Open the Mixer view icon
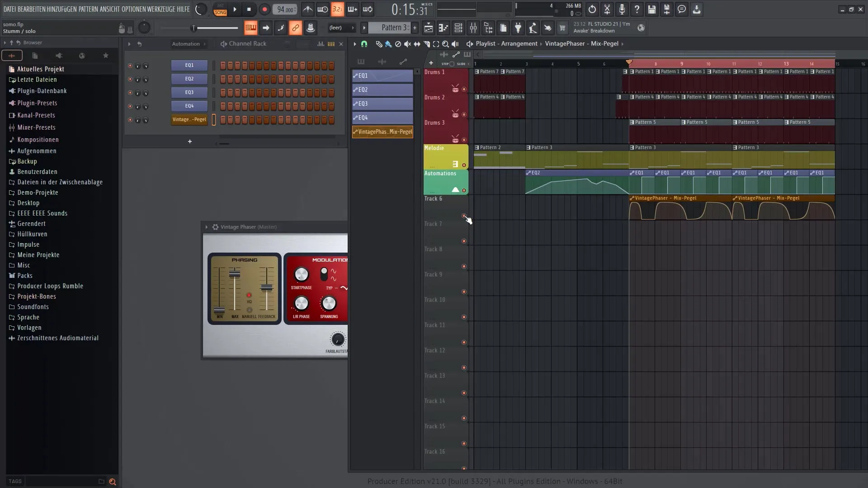The width and height of the screenshot is (868, 488). (473, 28)
